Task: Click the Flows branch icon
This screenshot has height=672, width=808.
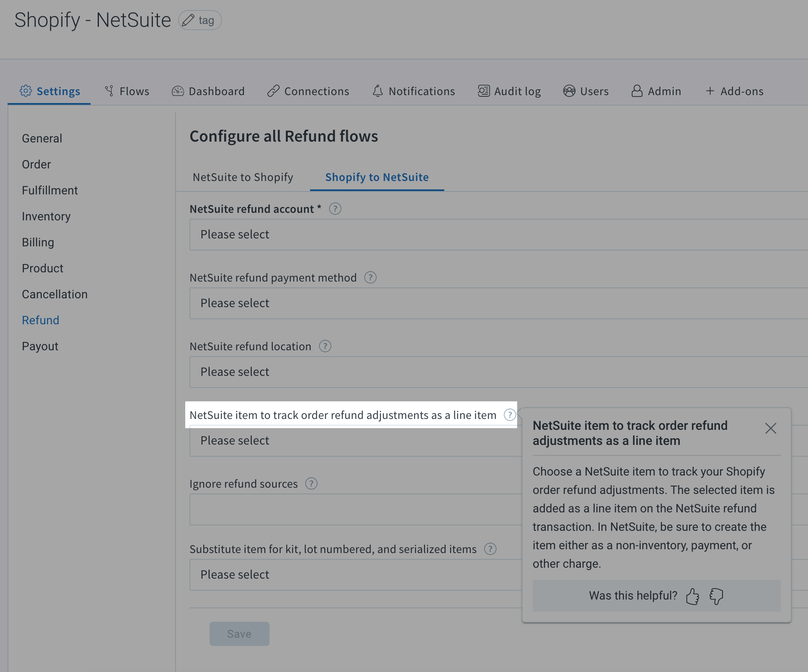Action: coord(109,91)
